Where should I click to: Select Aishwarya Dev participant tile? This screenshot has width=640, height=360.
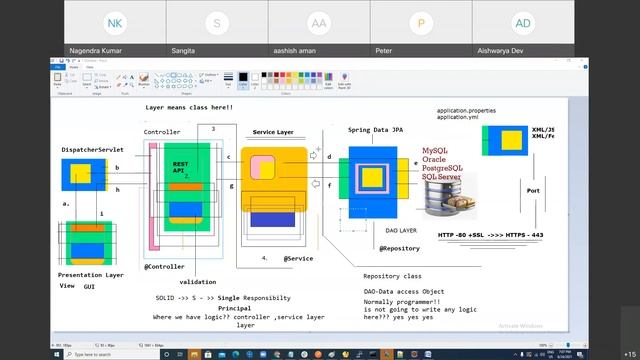(x=523, y=28)
